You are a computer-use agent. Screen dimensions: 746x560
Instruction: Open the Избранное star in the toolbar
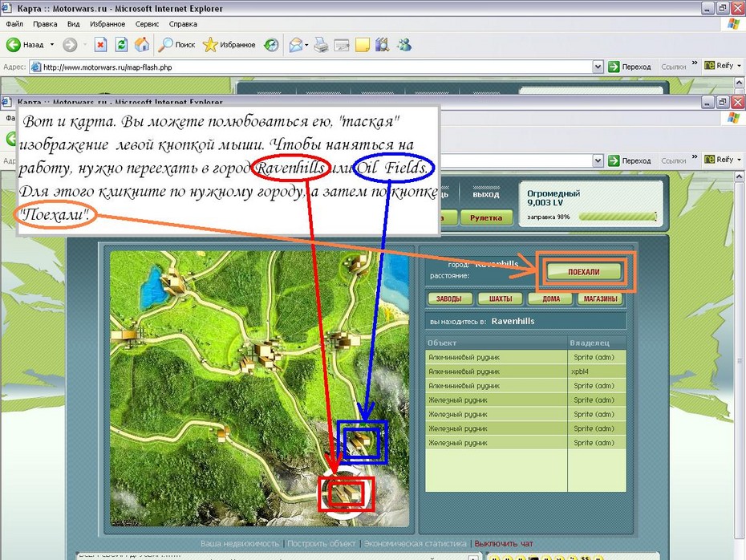point(229,45)
